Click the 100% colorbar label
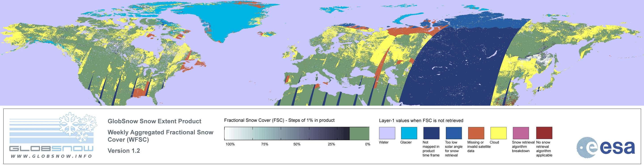644x167 pixels. pyautogui.click(x=230, y=144)
